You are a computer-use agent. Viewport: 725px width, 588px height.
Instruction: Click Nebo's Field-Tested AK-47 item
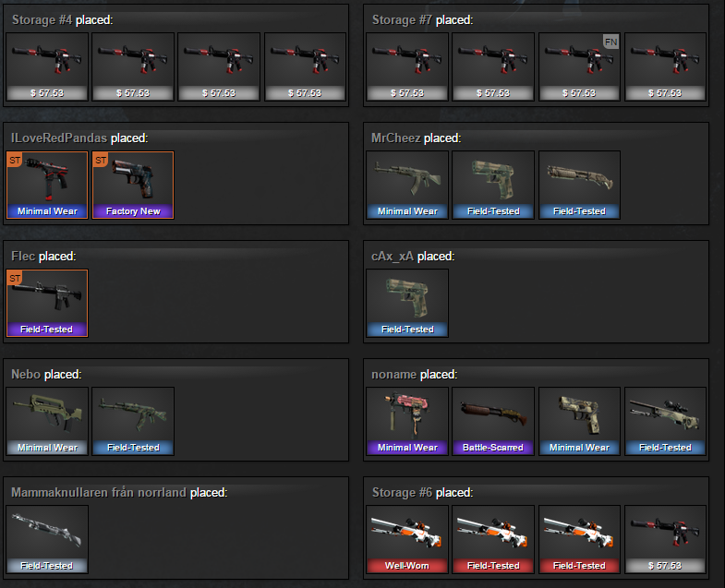(x=133, y=422)
